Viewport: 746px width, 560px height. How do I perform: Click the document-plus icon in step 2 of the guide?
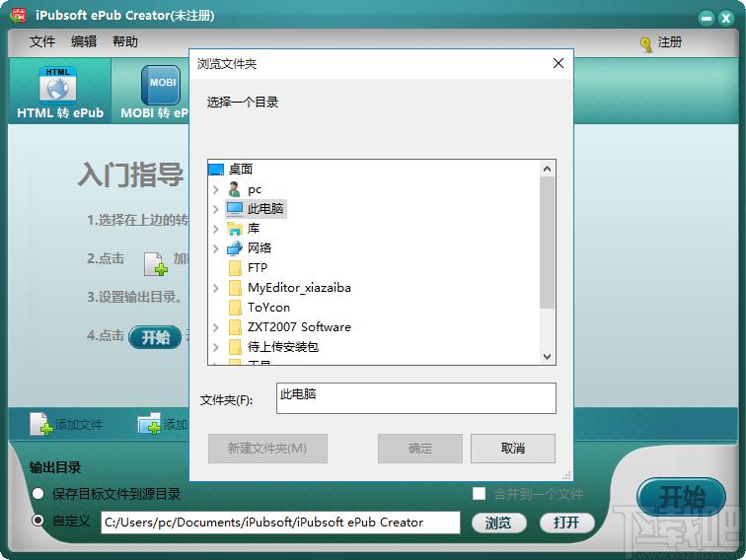[x=156, y=264]
